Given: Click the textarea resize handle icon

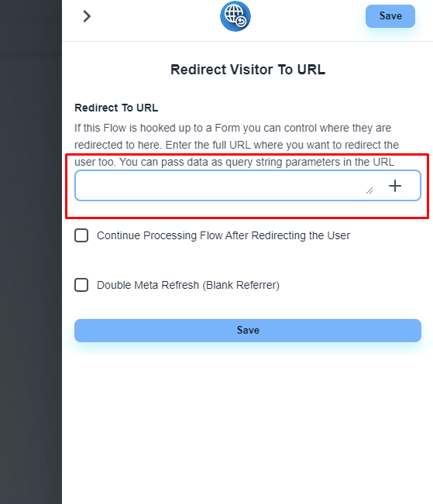Looking at the screenshot, I should click(369, 190).
